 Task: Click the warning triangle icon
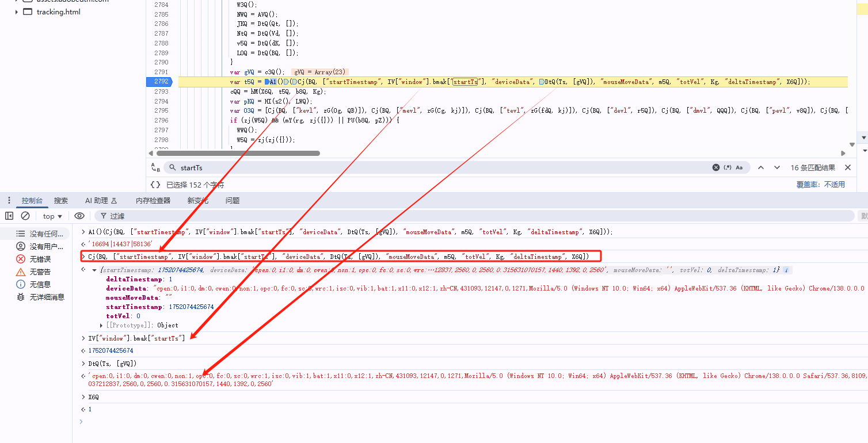[x=21, y=272]
